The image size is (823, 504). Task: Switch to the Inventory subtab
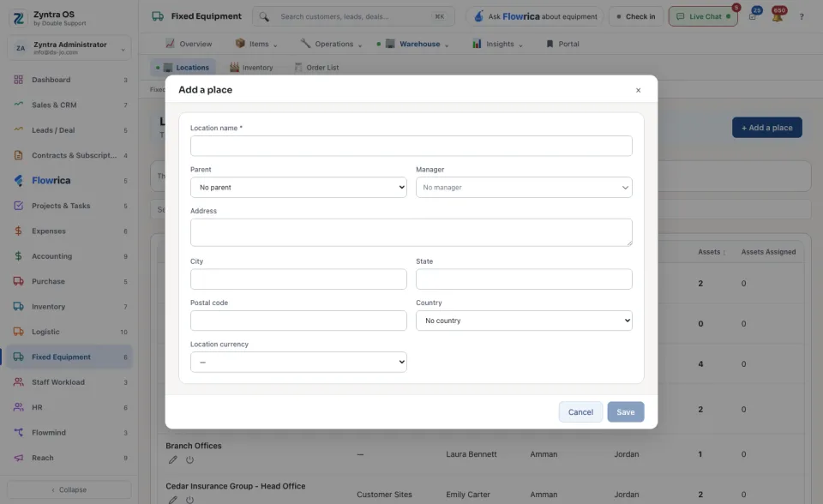pos(251,68)
